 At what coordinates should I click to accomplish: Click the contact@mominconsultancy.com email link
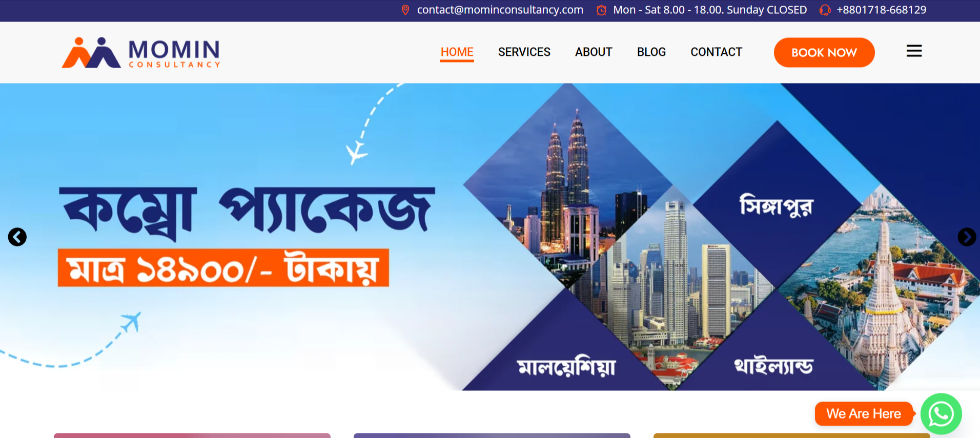pos(500,10)
